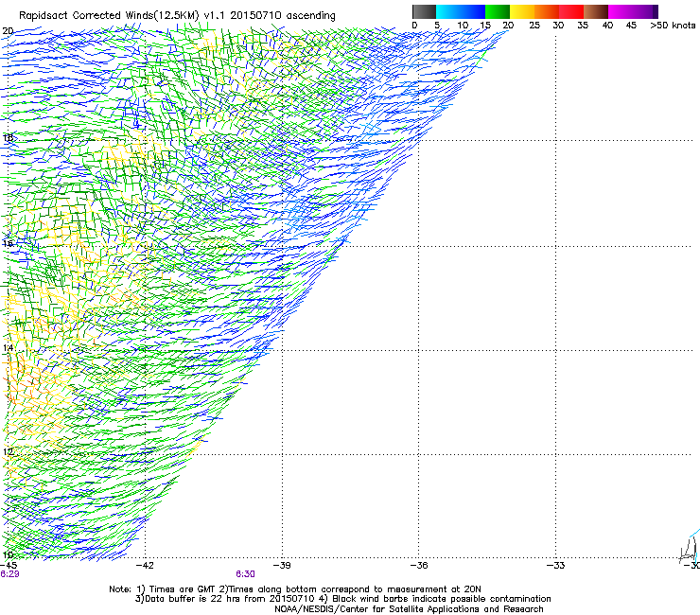This screenshot has height=615, width=700.
Task: Click the 'Times are GMT' note line
Action: pos(295,589)
